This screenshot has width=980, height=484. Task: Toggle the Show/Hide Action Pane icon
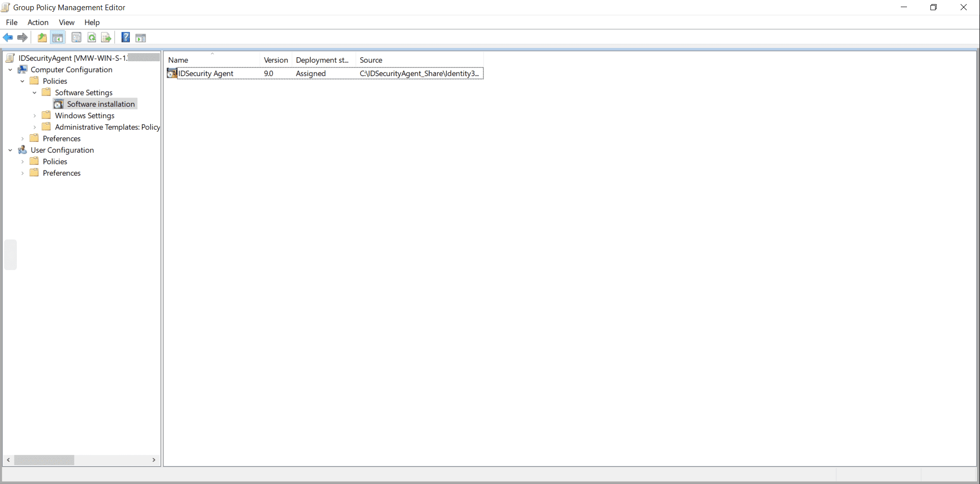(141, 37)
